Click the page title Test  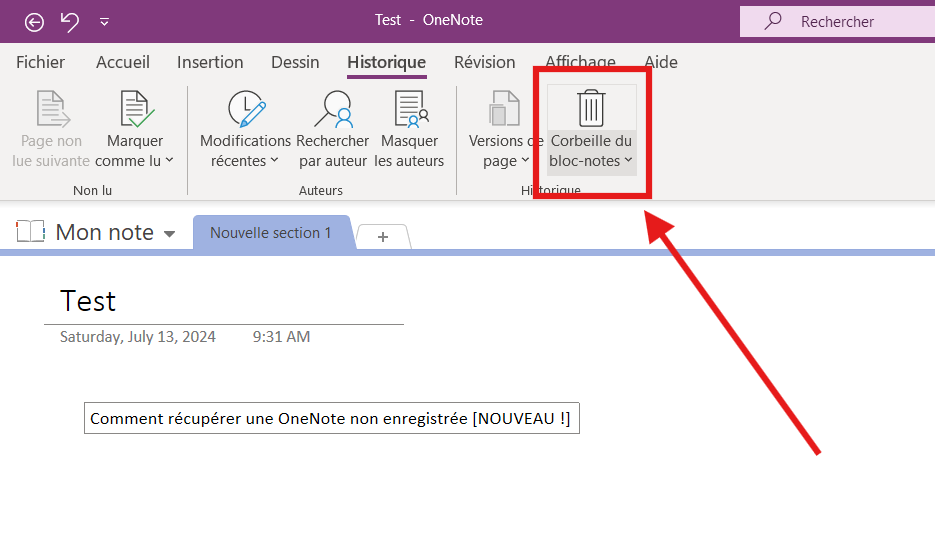click(88, 301)
